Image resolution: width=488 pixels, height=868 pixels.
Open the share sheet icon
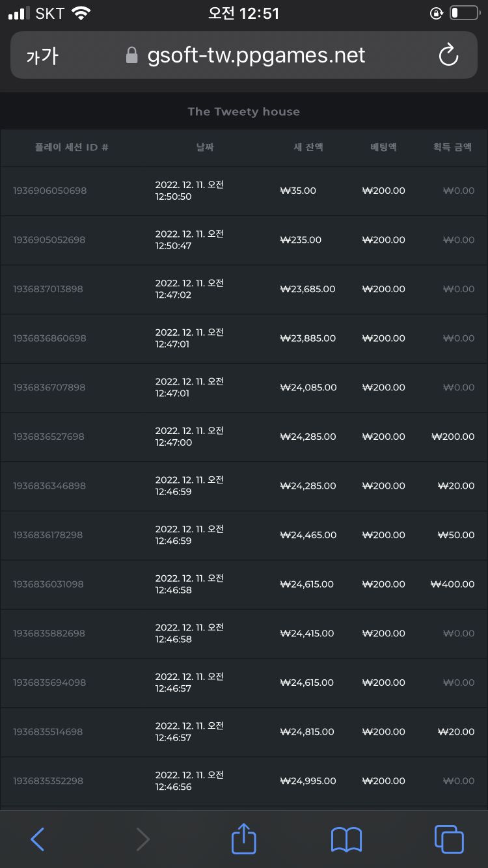[x=244, y=837]
